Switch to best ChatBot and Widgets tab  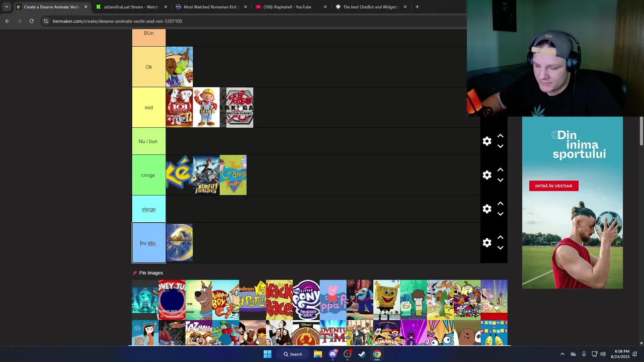[x=371, y=7]
